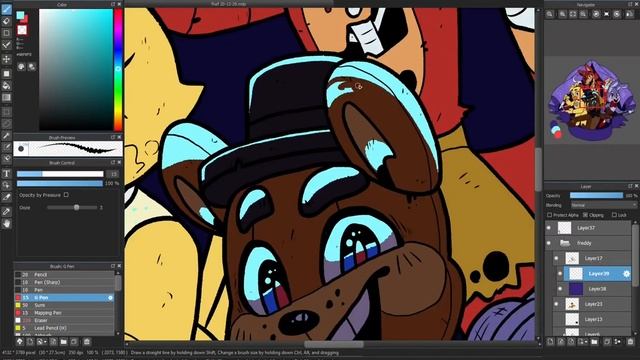The height and width of the screenshot is (360, 640).
Task: Select the Pencil brush
Action: [64, 275]
